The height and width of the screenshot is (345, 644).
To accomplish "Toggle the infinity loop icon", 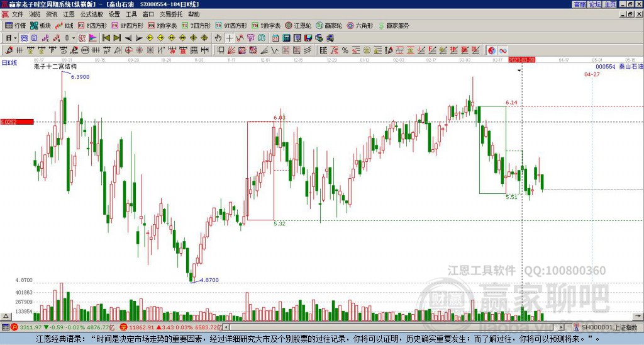I will pyautogui.click(x=502, y=50).
